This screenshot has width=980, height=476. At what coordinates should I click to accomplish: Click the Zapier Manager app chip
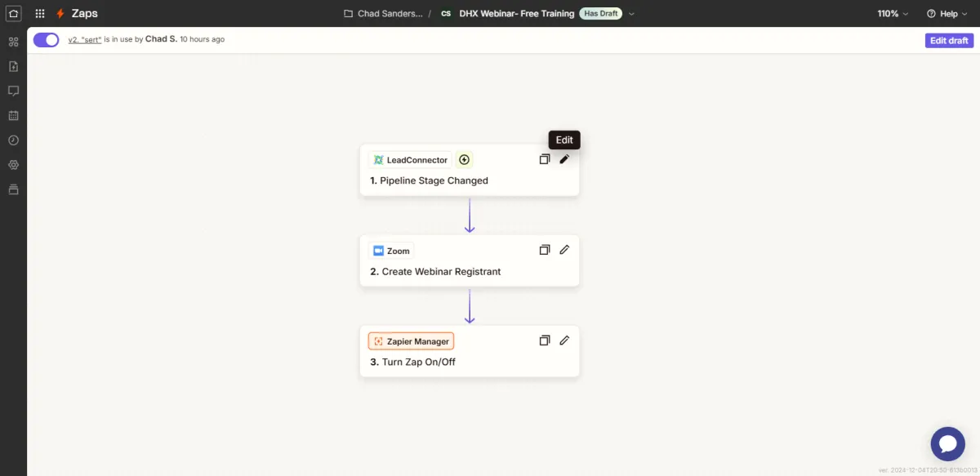pos(411,341)
